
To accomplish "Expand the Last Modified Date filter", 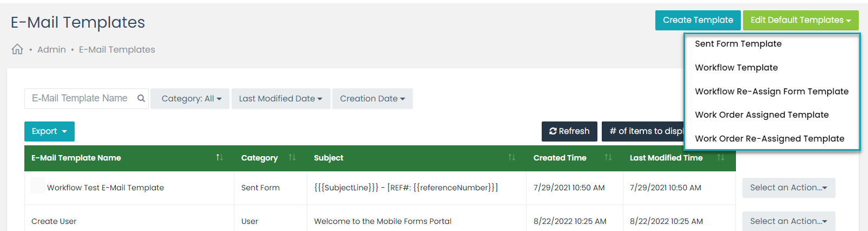I will tap(281, 99).
